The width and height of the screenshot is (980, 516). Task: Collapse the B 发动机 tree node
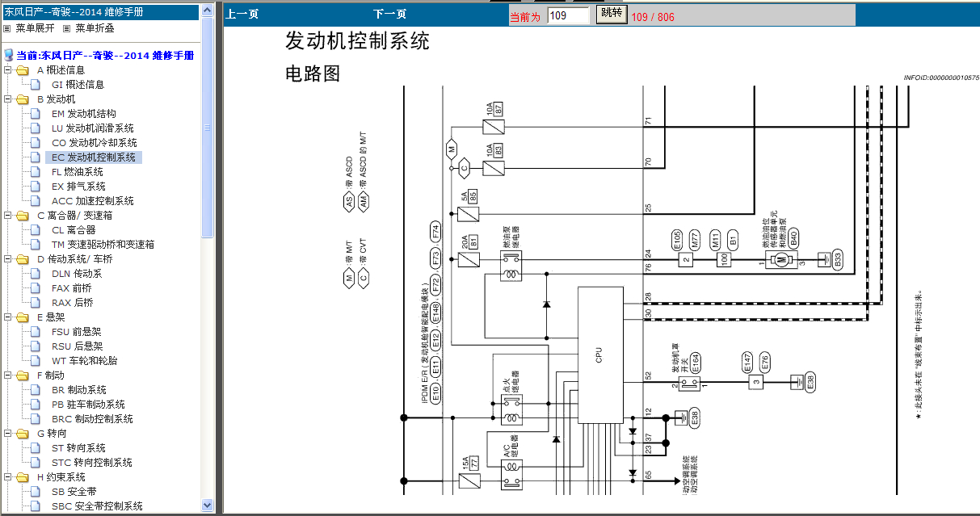click(7, 99)
